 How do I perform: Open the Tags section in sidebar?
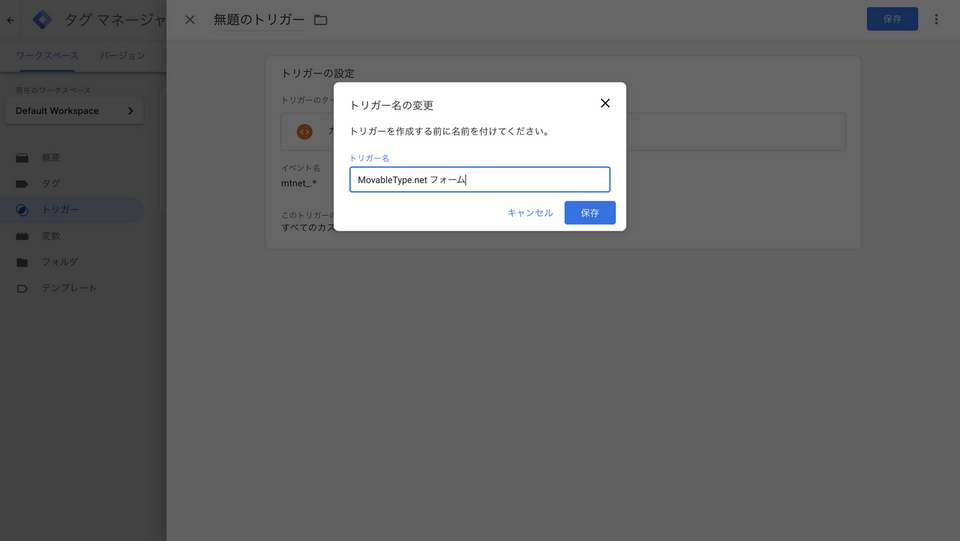50,184
